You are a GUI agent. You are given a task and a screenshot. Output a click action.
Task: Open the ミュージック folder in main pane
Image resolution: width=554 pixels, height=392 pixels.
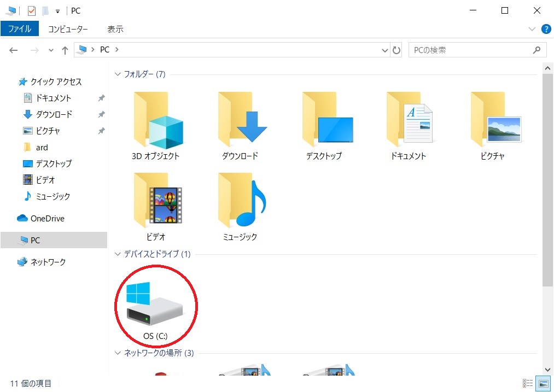tap(240, 206)
